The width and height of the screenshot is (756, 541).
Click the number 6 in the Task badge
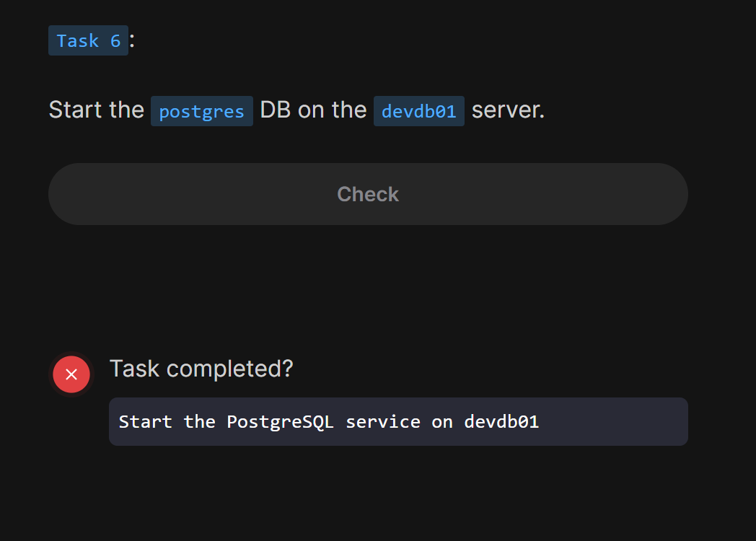(115, 40)
